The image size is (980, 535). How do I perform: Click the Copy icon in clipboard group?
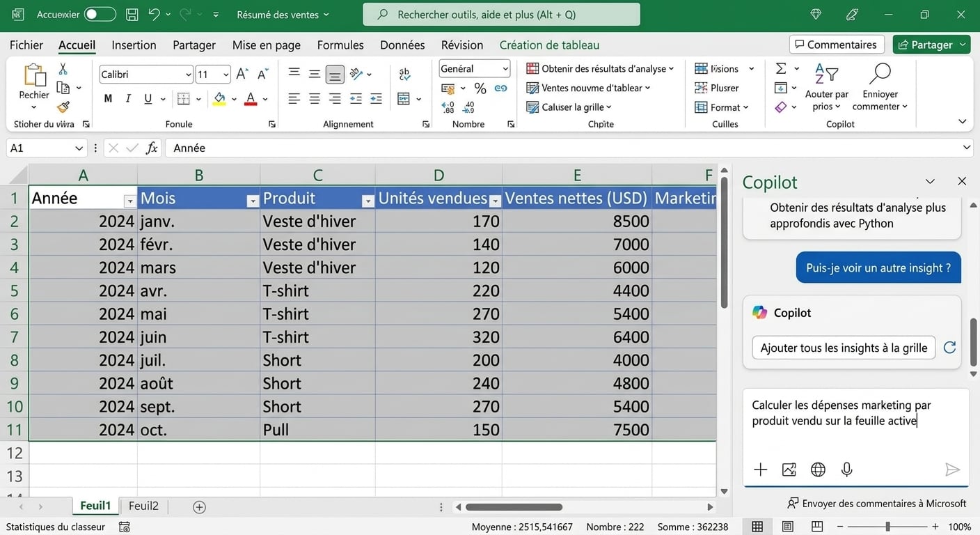(x=63, y=88)
